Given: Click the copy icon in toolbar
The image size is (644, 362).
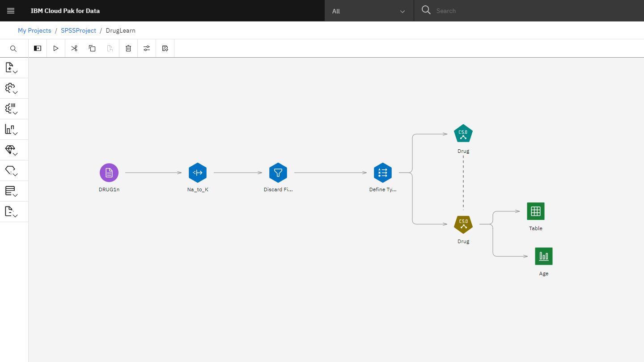Looking at the screenshot, I should pyautogui.click(x=92, y=48).
